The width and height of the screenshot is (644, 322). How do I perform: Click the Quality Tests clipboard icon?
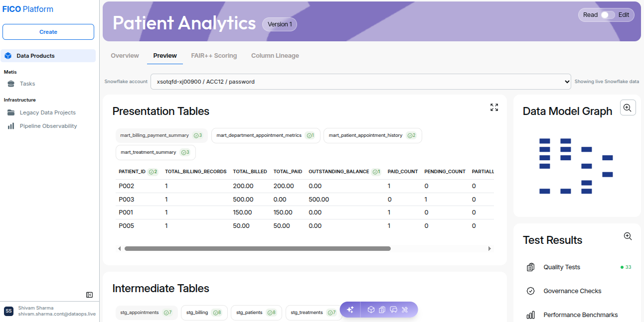tap(530, 267)
